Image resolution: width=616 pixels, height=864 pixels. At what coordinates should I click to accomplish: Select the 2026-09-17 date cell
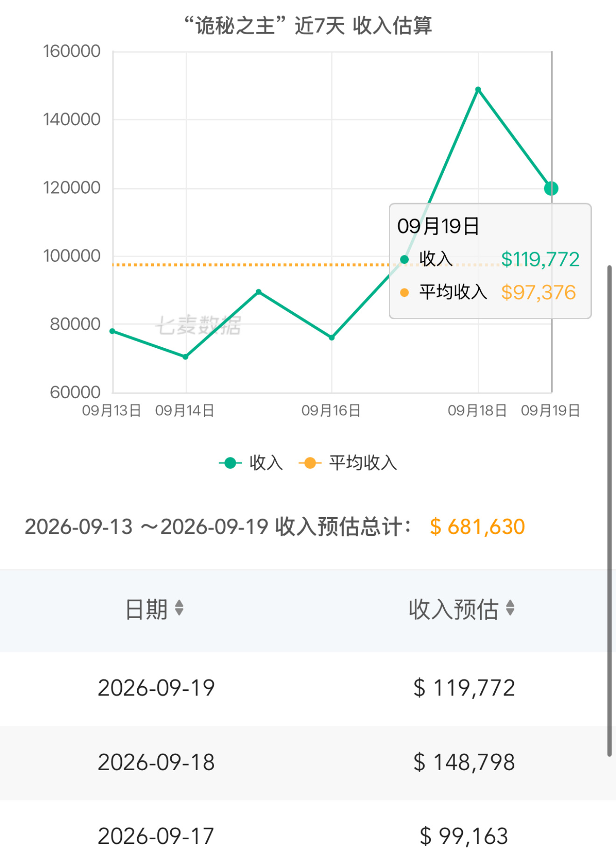[156, 836]
